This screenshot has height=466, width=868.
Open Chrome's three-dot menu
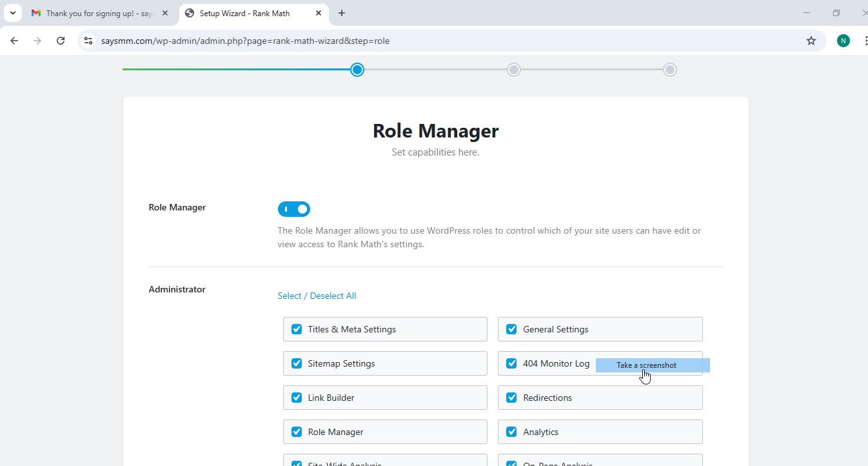[x=864, y=41]
